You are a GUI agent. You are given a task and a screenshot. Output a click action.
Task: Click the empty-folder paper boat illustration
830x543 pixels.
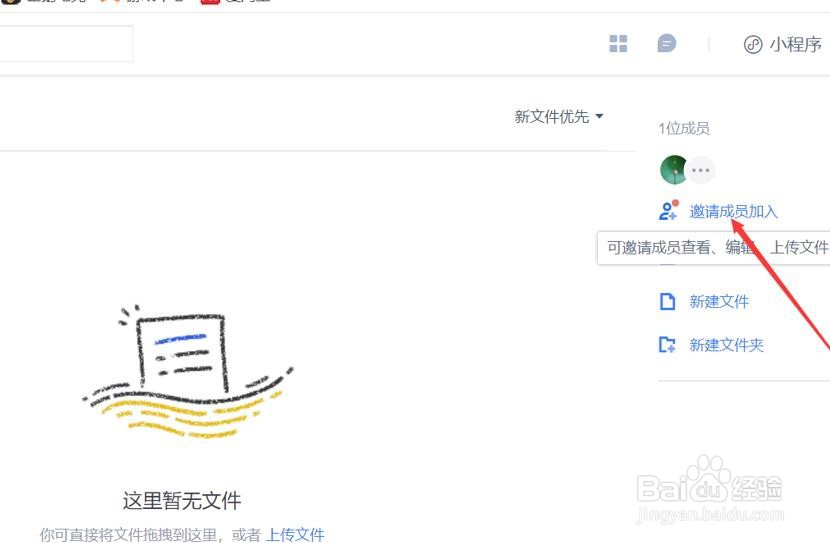[x=187, y=372]
